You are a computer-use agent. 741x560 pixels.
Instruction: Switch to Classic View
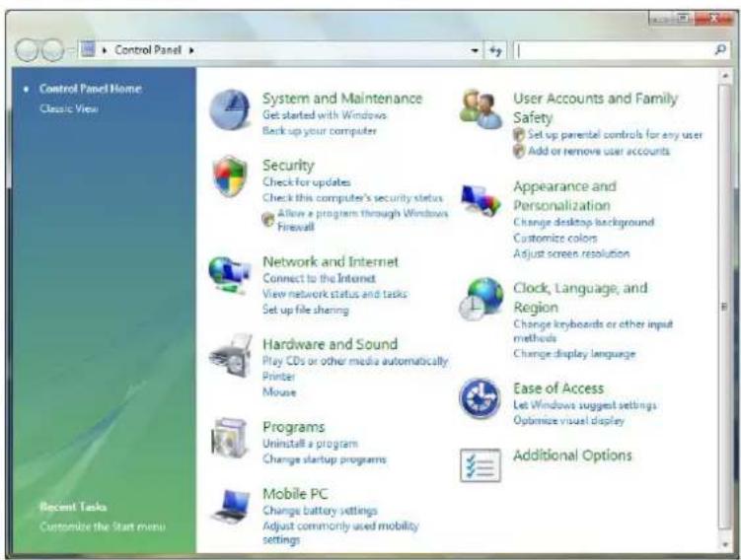pyautogui.click(x=69, y=108)
